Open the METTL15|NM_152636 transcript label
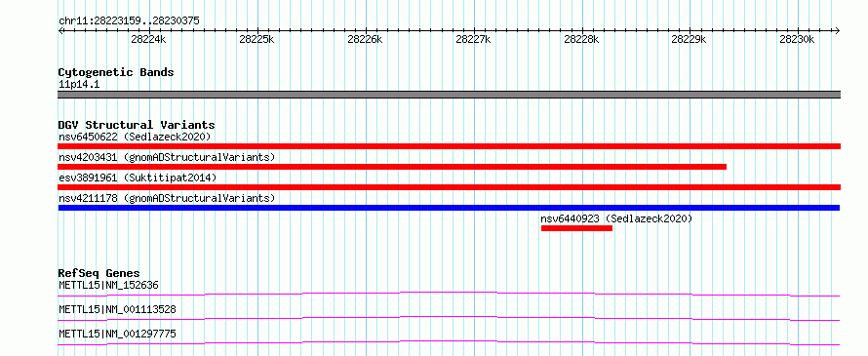 click(x=108, y=286)
